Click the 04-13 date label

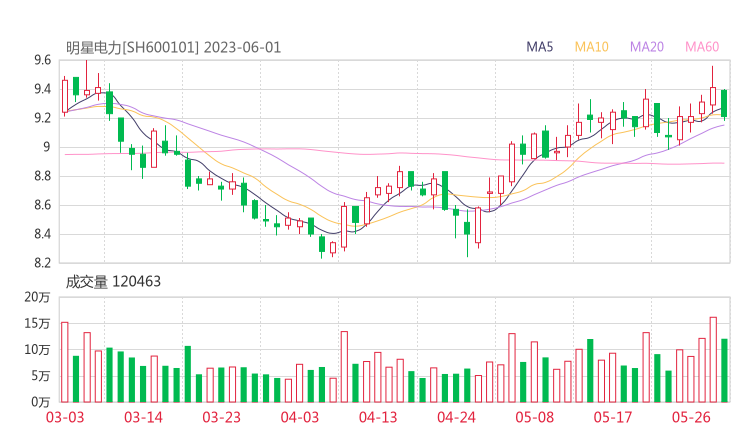tap(378, 417)
